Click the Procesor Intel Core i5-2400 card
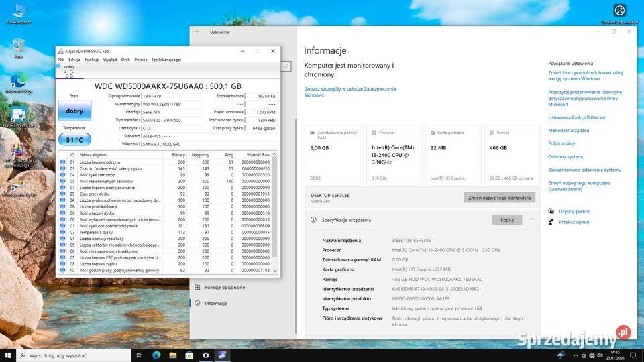This screenshot has width=644, height=362. click(394, 155)
